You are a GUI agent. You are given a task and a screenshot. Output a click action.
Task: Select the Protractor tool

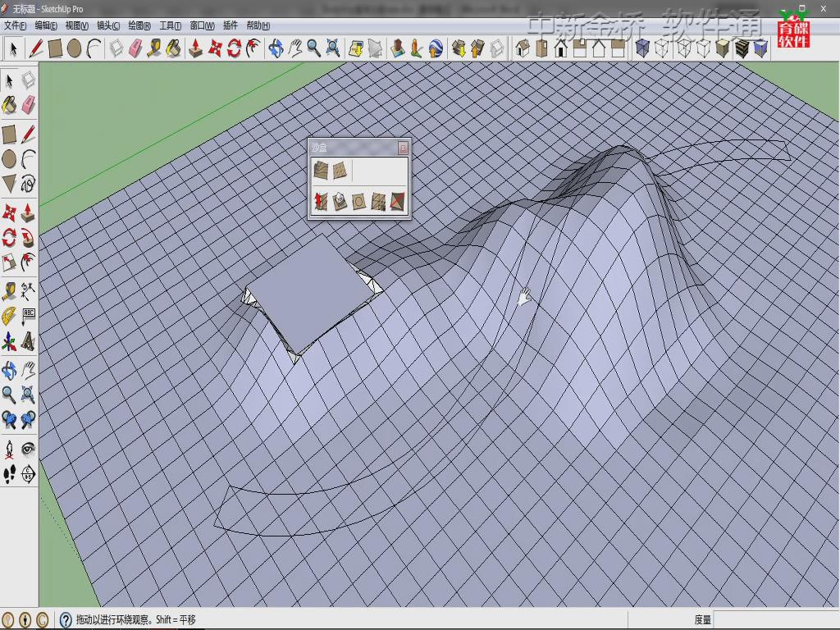tap(9, 317)
